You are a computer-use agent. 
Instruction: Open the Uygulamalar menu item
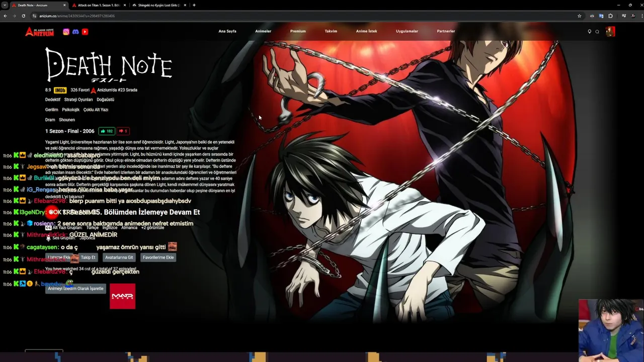click(407, 31)
